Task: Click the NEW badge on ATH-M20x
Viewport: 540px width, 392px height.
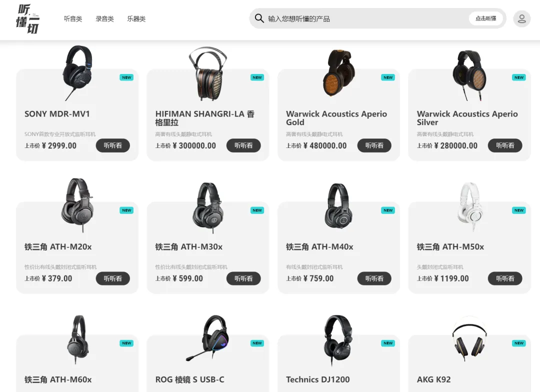Action: pyautogui.click(x=126, y=210)
